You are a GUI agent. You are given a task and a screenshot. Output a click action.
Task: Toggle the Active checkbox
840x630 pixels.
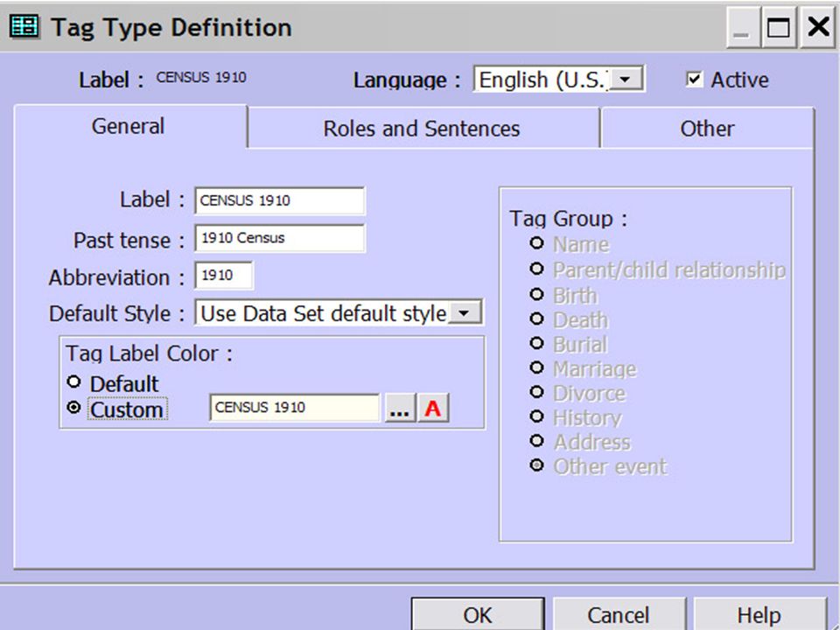pos(694,80)
